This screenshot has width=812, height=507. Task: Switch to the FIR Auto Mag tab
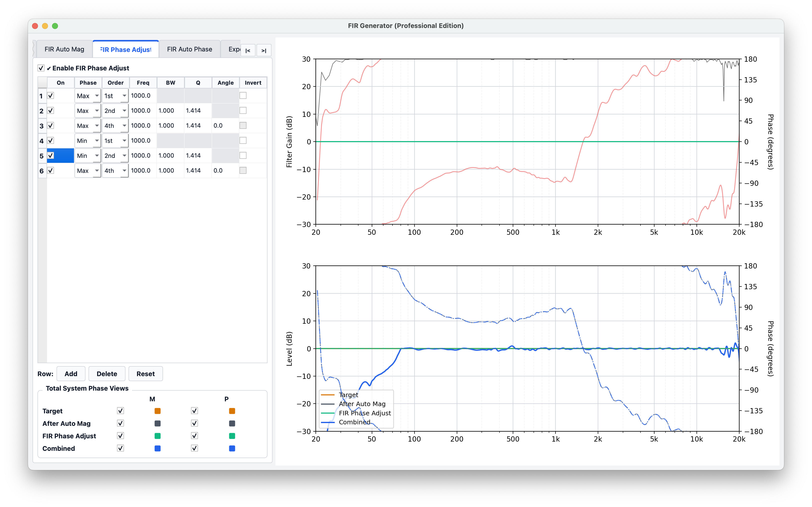(64, 49)
